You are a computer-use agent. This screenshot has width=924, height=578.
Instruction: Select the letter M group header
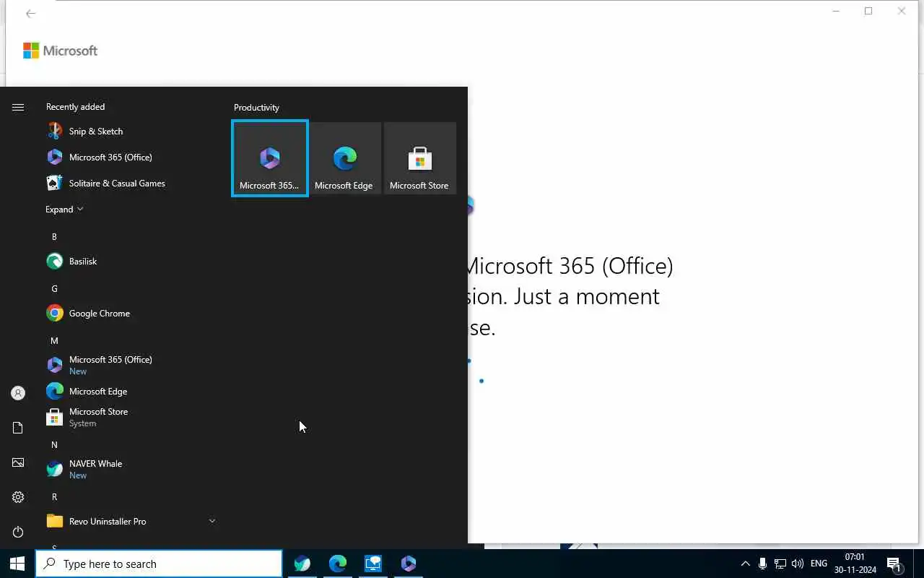click(x=54, y=341)
